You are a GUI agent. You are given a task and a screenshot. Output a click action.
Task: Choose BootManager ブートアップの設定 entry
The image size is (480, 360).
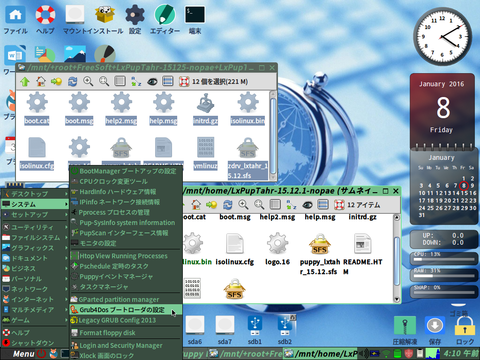pos(126,171)
